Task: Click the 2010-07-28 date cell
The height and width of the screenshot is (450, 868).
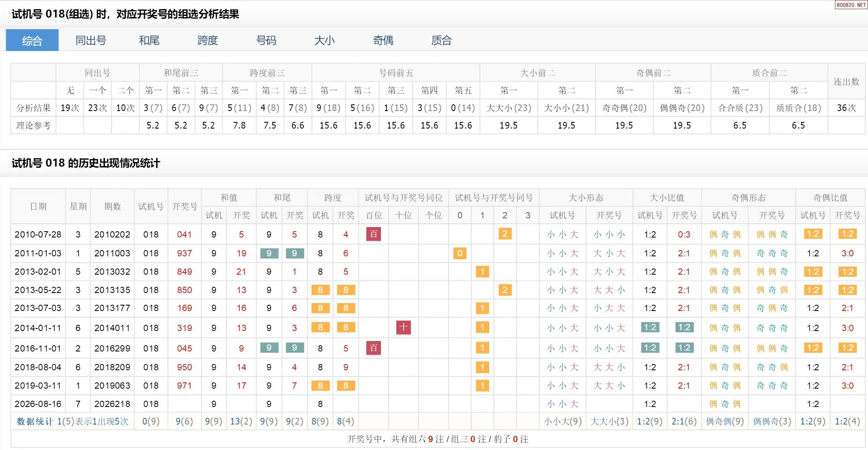Action: (x=38, y=235)
